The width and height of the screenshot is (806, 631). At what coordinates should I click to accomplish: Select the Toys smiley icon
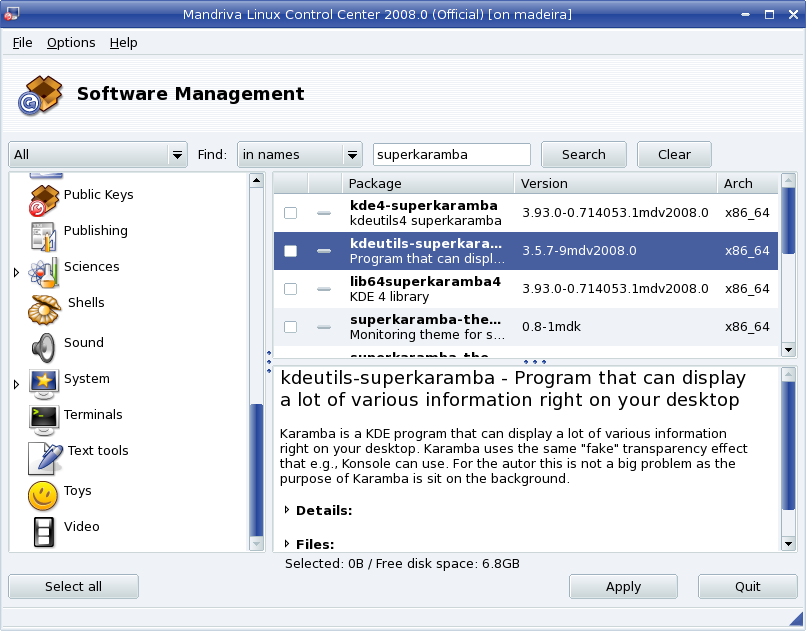(43, 495)
